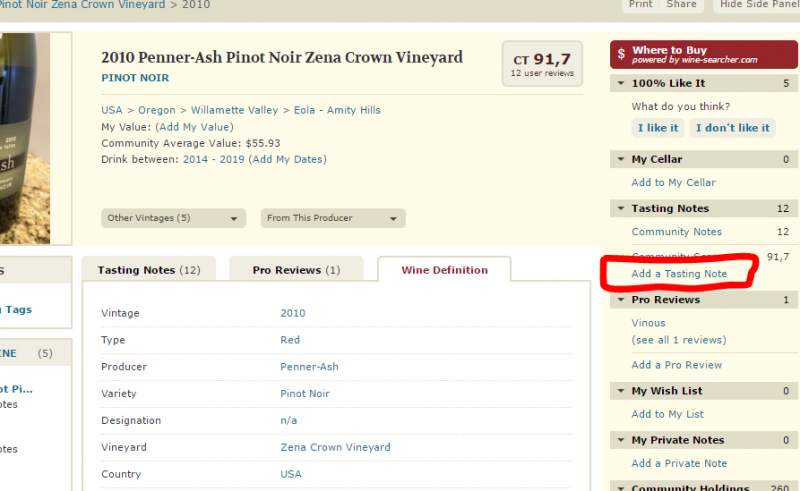Click the Eola - Amity Hills link
The image size is (800, 491).
point(337,110)
